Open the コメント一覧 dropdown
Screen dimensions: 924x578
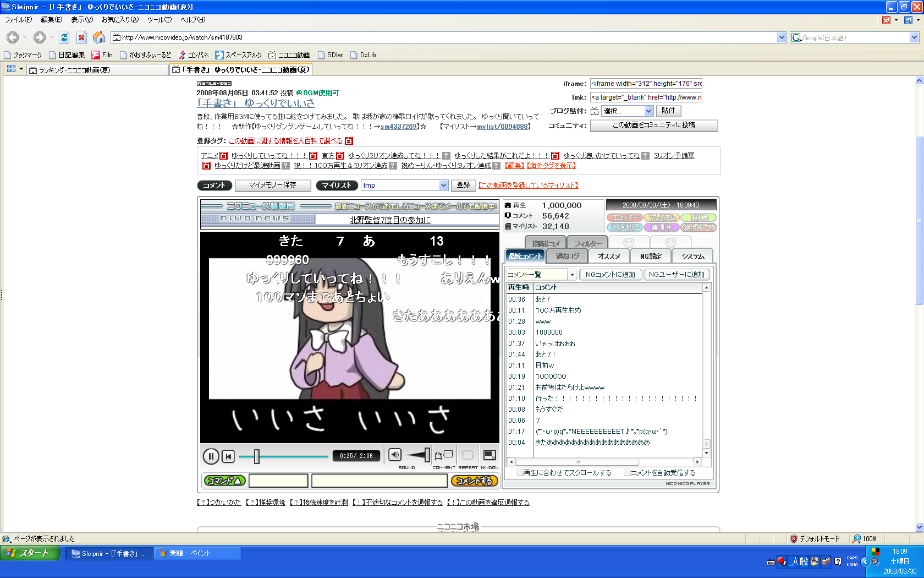tap(572, 275)
